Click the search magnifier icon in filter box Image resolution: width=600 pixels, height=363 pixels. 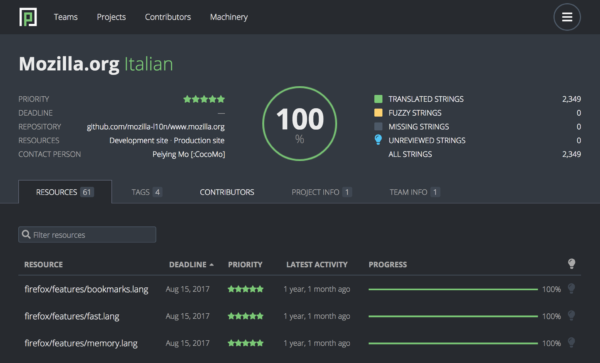tap(26, 234)
